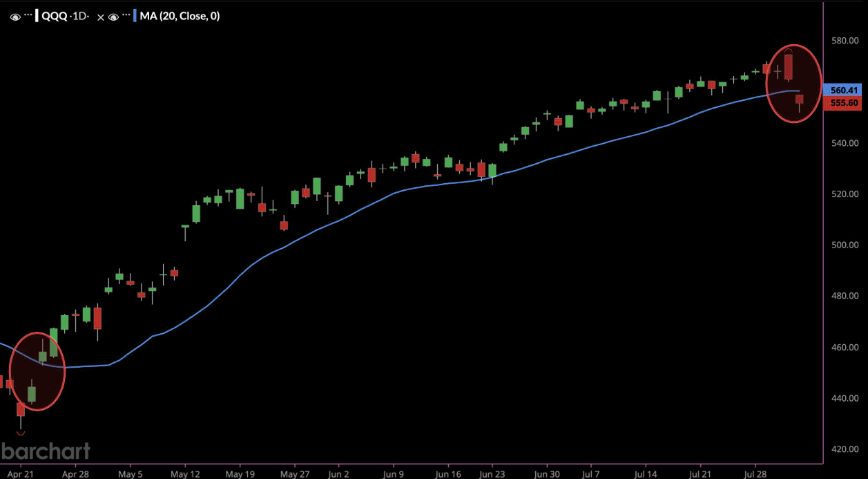This screenshot has width=868, height=479.
Task: Click the Jun 30 date label
Action: click(x=547, y=474)
